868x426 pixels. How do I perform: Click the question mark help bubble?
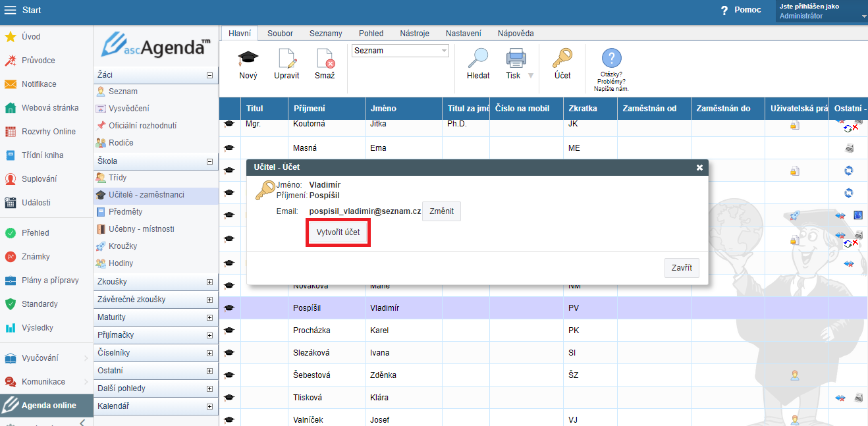click(611, 59)
